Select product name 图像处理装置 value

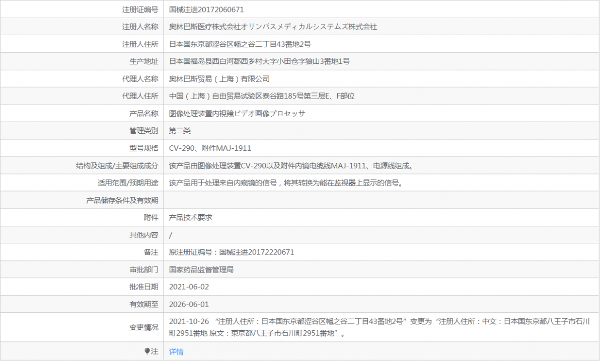click(x=237, y=114)
